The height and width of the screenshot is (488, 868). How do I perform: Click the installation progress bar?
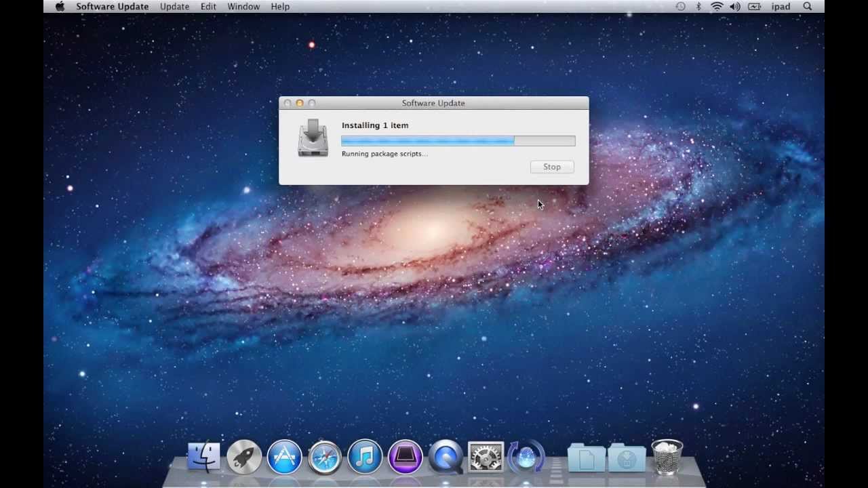coord(458,141)
